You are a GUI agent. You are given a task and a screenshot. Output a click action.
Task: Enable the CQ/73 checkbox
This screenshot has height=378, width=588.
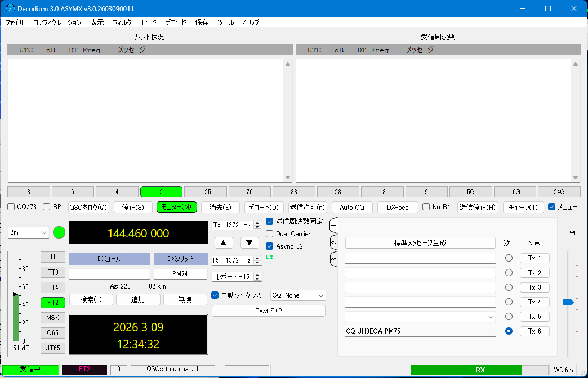point(11,207)
